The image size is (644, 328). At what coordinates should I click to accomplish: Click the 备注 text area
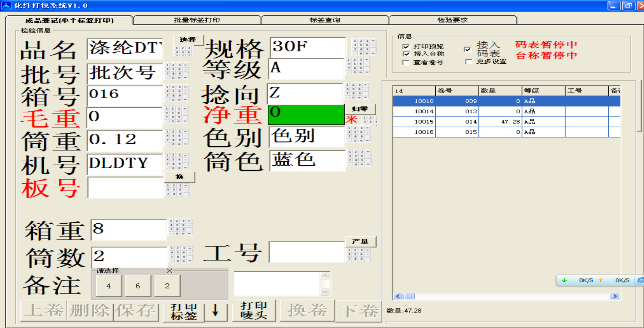click(277, 284)
